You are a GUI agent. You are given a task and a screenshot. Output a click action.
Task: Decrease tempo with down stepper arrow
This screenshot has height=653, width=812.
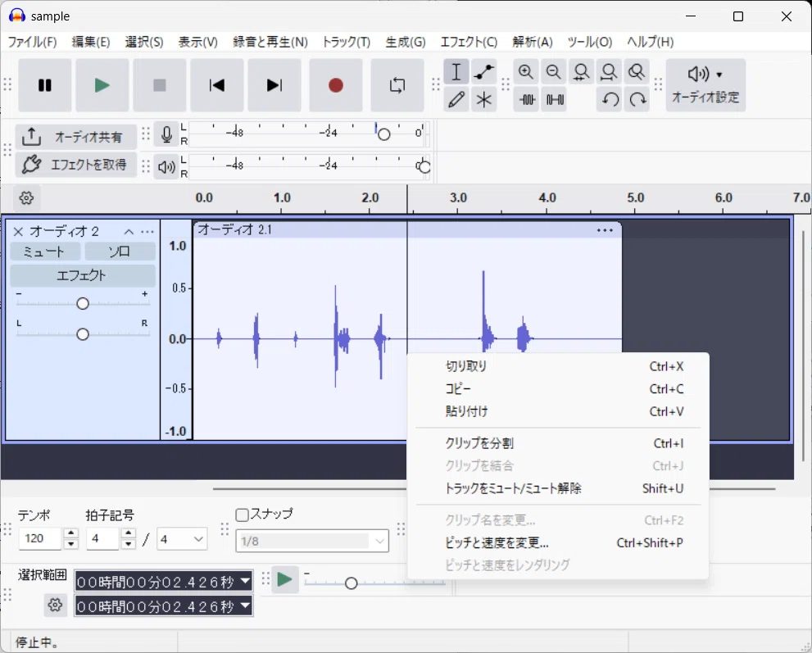point(71,544)
